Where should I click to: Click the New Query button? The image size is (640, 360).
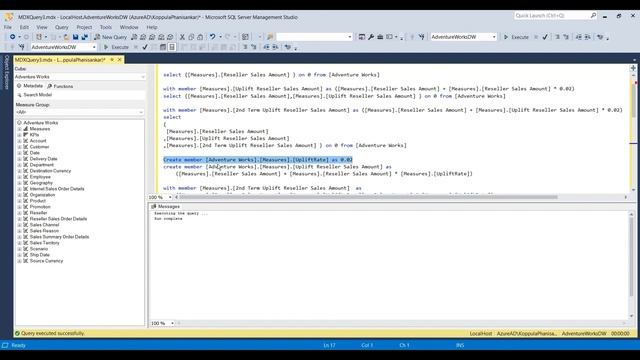tap(110, 37)
